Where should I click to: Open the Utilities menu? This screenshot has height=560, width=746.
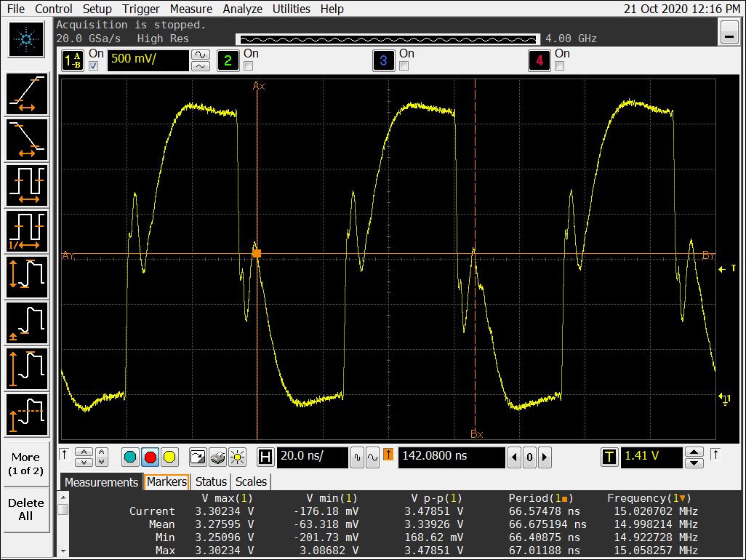(291, 9)
